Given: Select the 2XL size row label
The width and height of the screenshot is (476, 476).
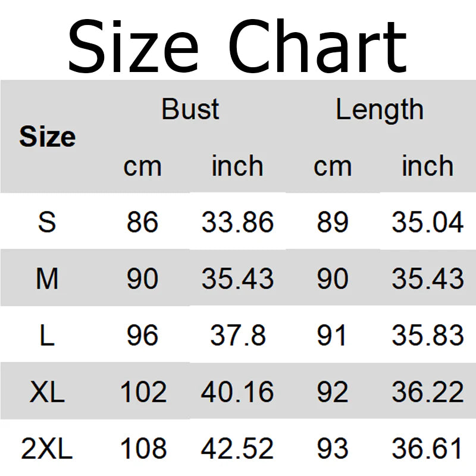Looking at the screenshot, I should (47, 449).
